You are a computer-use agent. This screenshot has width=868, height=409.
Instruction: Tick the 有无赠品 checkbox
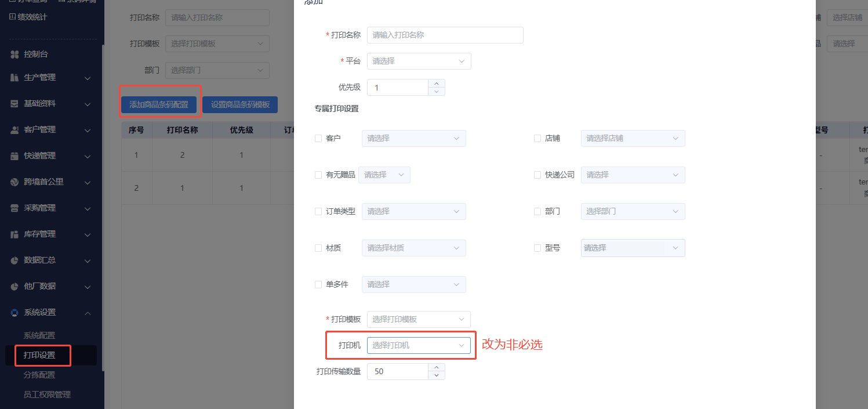[318, 175]
